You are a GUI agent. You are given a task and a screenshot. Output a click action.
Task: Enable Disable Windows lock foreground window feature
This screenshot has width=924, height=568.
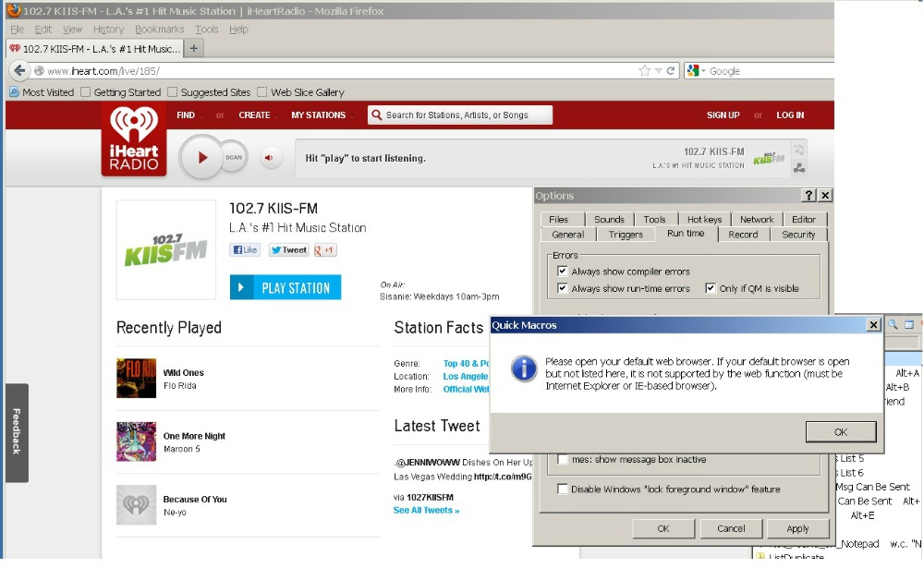pyautogui.click(x=563, y=489)
